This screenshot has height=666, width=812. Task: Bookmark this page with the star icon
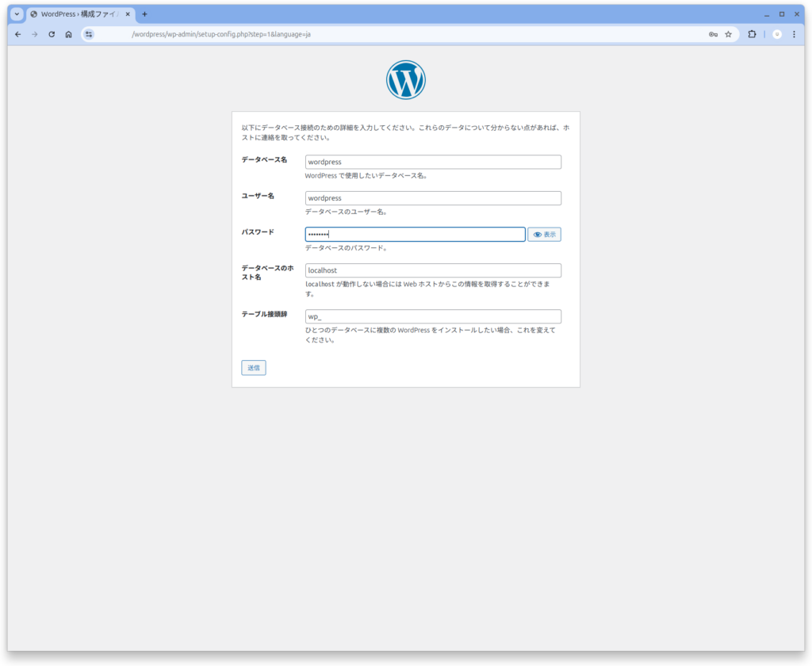pyautogui.click(x=729, y=34)
